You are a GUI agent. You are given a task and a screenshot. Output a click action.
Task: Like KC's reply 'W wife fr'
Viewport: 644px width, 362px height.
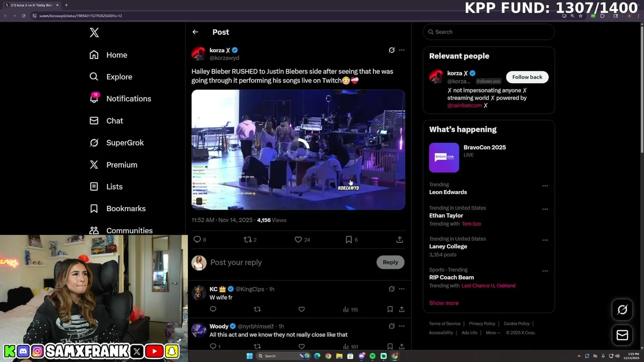point(301,309)
